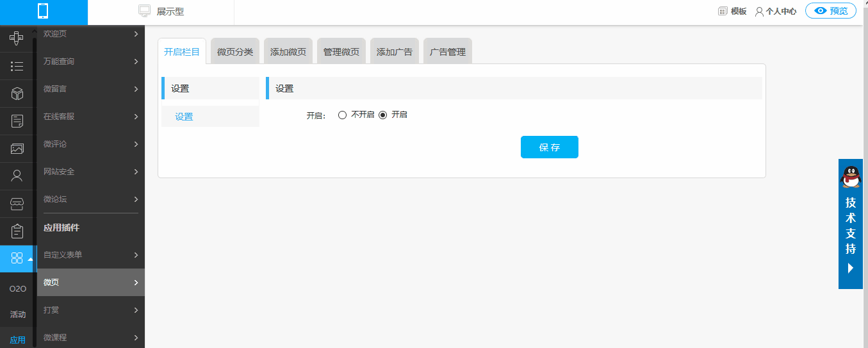868x348 pixels.
Task: Select the 展示型 site type tab
Action: (x=161, y=12)
